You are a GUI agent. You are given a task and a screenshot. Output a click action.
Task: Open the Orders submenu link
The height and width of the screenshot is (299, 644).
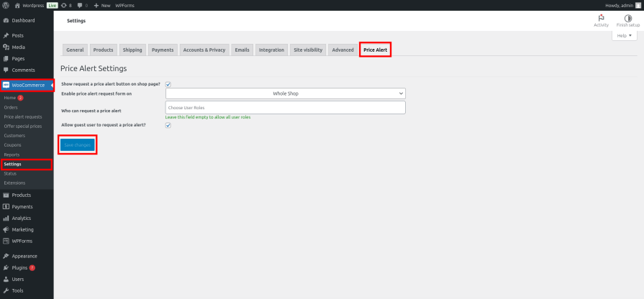tap(11, 108)
